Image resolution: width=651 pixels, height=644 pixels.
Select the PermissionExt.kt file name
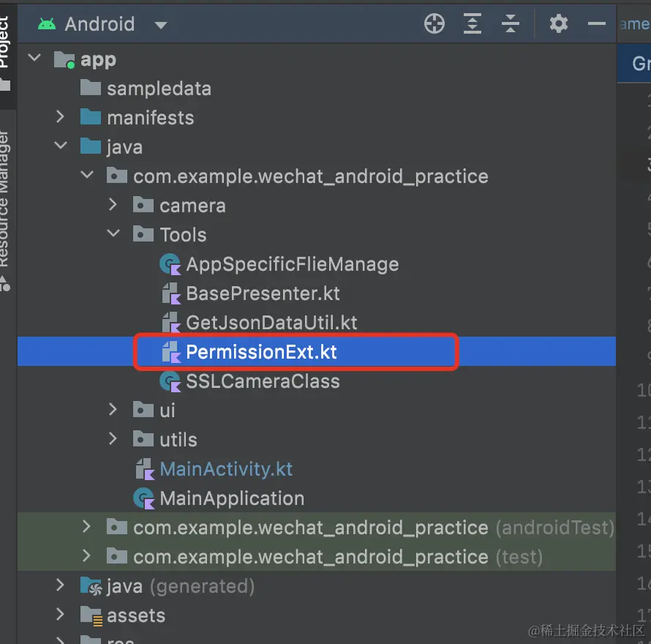[x=261, y=352]
